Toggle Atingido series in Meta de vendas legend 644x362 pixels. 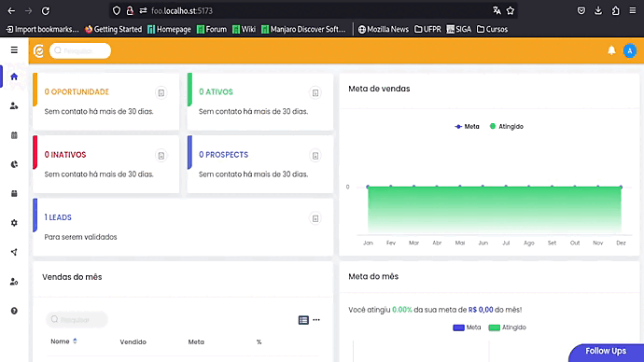click(507, 126)
